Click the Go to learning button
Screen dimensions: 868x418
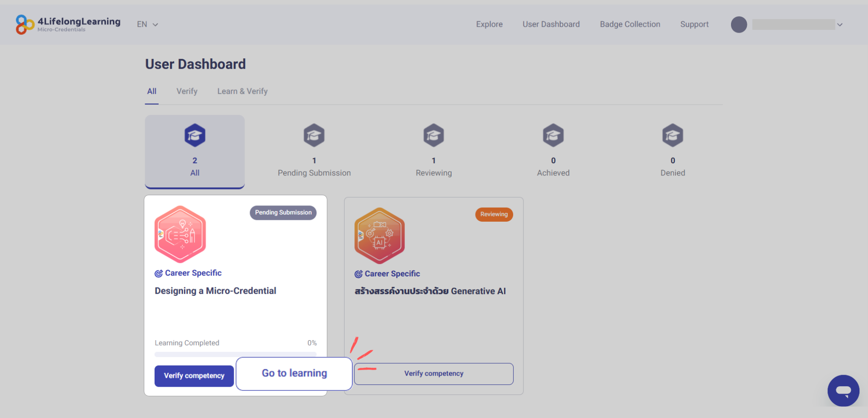click(x=294, y=374)
